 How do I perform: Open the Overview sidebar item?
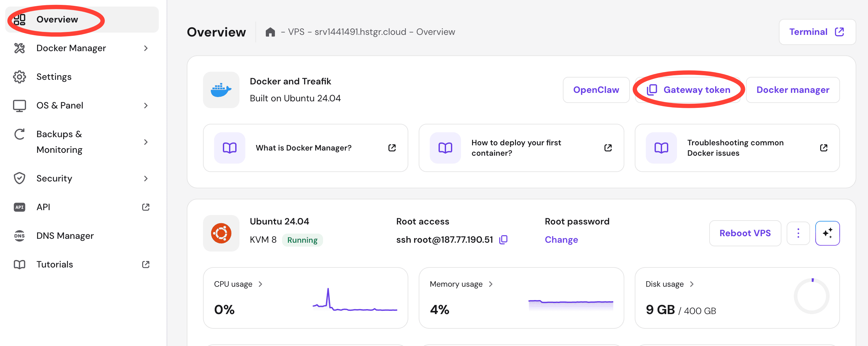(x=82, y=20)
